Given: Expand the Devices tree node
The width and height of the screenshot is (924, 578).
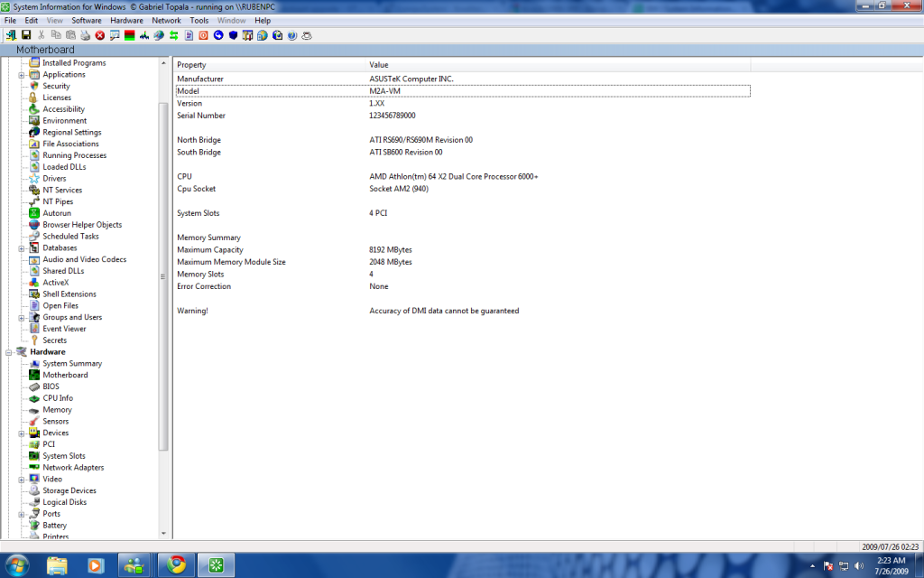Looking at the screenshot, I should (x=22, y=433).
